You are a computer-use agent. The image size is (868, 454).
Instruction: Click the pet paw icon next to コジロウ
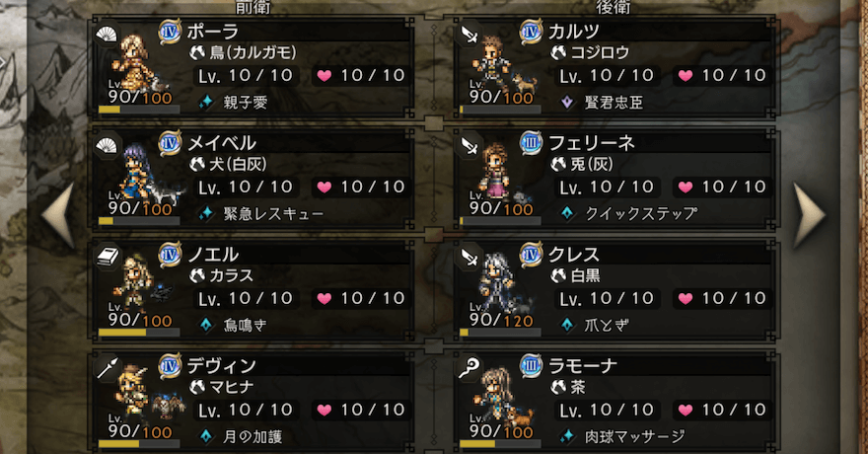558,52
